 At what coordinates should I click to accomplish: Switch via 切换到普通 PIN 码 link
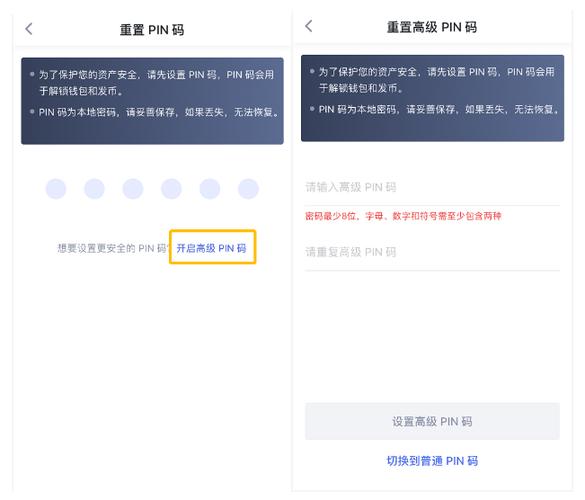[432, 461]
